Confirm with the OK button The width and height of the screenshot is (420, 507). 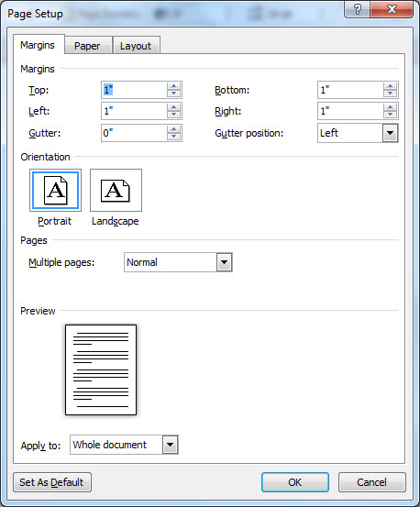click(x=295, y=482)
